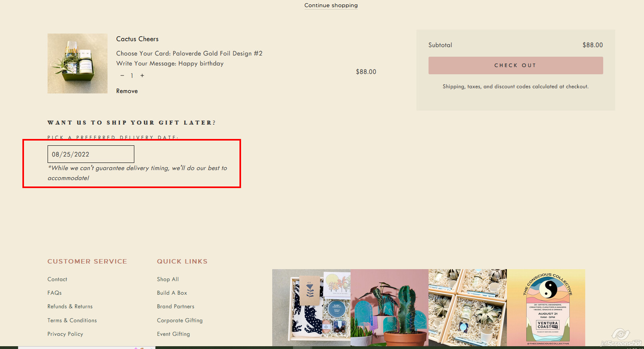
Task: Click the delivery timing disclaimer text
Action: [138, 173]
